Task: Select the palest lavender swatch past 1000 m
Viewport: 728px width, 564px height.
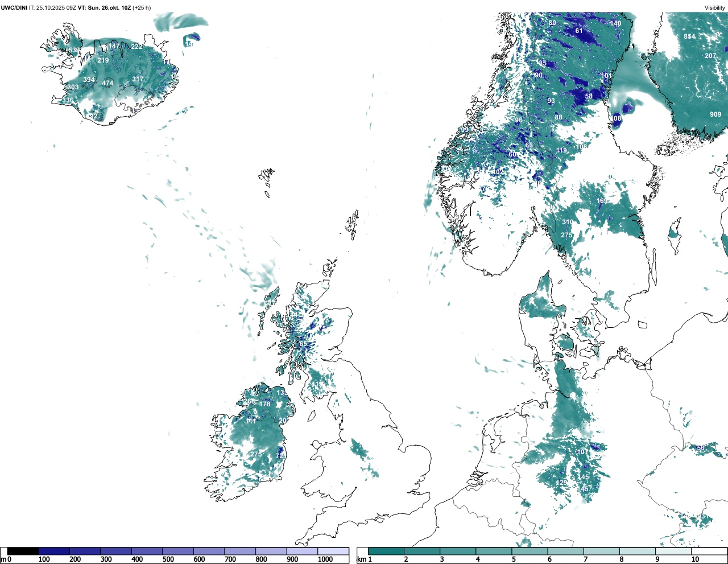Action: tap(333, 551)
